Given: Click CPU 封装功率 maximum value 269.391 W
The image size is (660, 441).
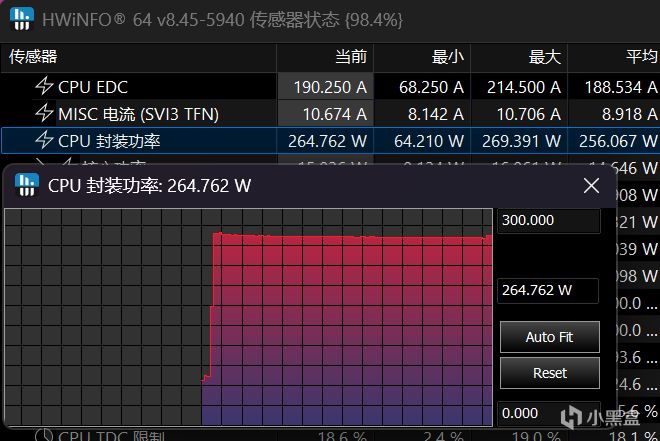Looking at the screenshot, I should coord(522,141).
